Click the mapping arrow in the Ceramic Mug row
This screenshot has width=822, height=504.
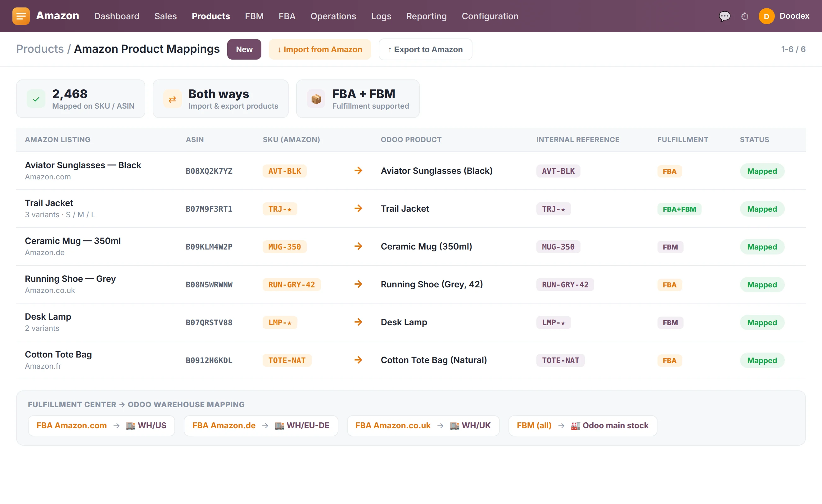pyautogui.click(x=358, y=246)
